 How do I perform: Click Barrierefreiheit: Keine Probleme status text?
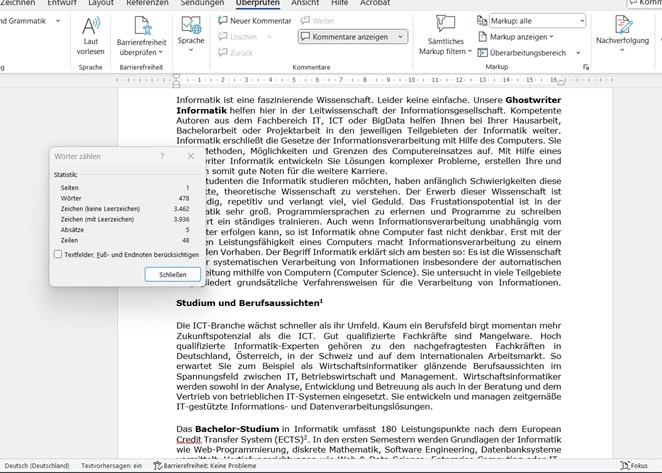tap(210, 465)
